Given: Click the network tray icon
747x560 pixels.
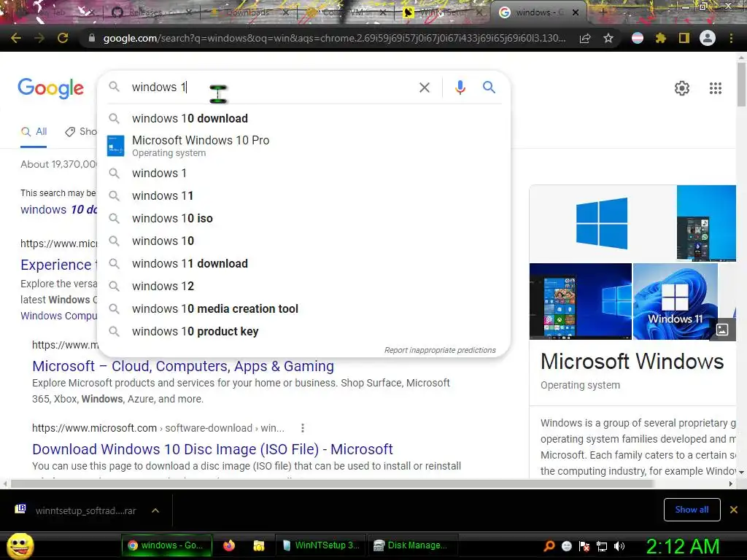Looking at the screenshot, I should (x=602, y=546).
